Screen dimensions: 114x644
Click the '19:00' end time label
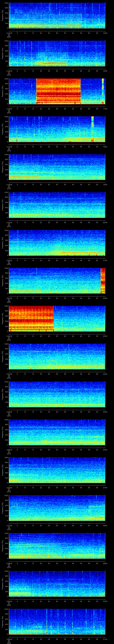(x=105, y=184)
